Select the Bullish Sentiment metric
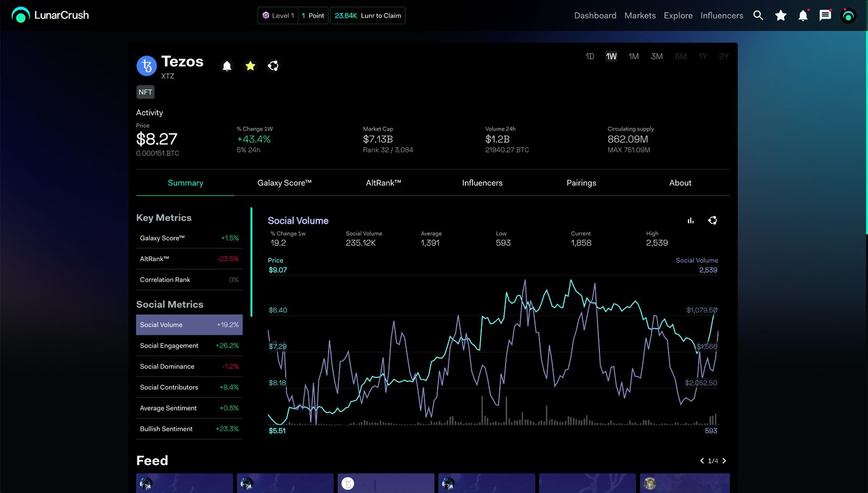This screenshot has height=493, width=868. [189, 429]
